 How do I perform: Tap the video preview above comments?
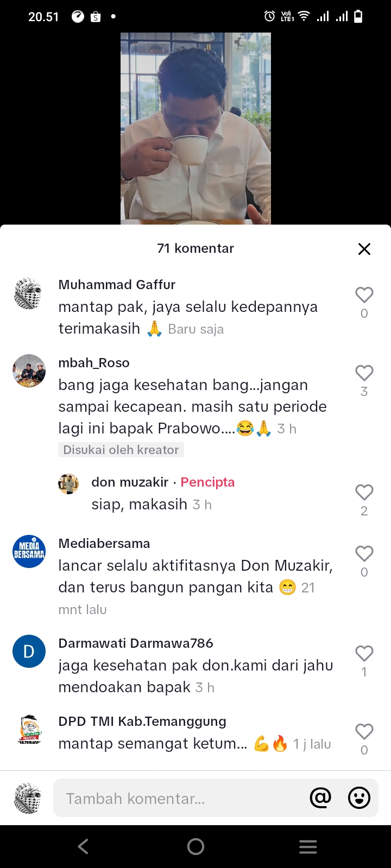(x=195, y=128)
